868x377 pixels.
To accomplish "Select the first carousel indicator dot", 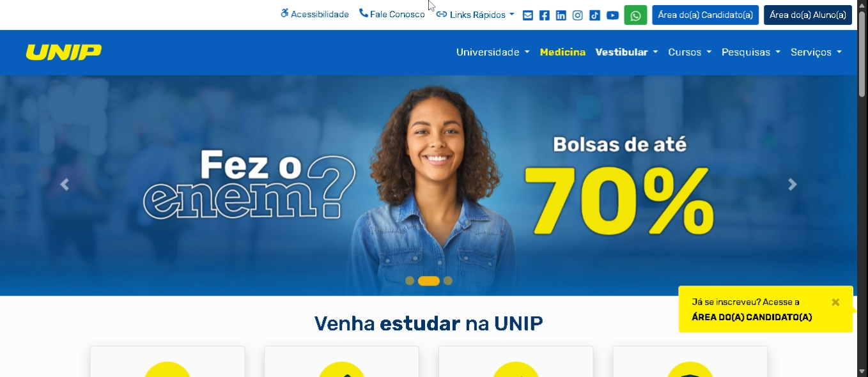I will 410,281.
